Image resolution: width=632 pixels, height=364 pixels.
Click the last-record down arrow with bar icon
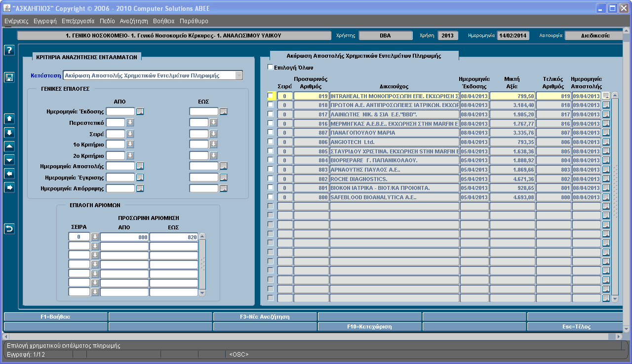[9, 133]
